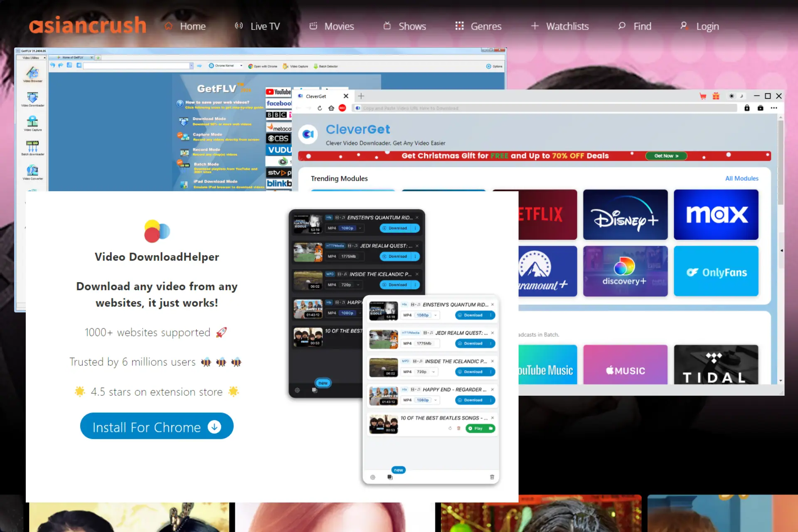Open the TIDAL module tile
This screenshot has height=532, width=798.
716,365
